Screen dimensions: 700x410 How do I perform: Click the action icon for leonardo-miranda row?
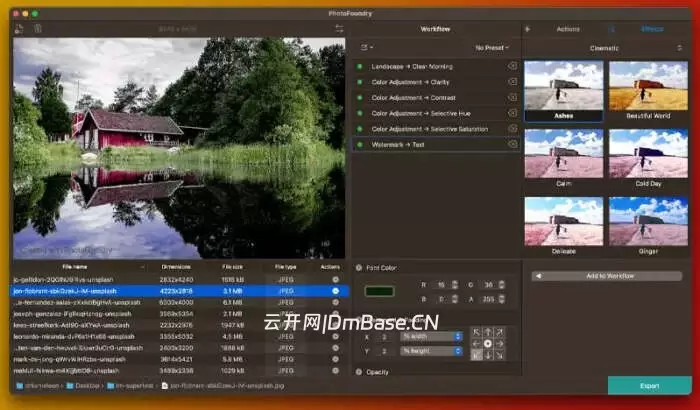(x=335, y=336)
